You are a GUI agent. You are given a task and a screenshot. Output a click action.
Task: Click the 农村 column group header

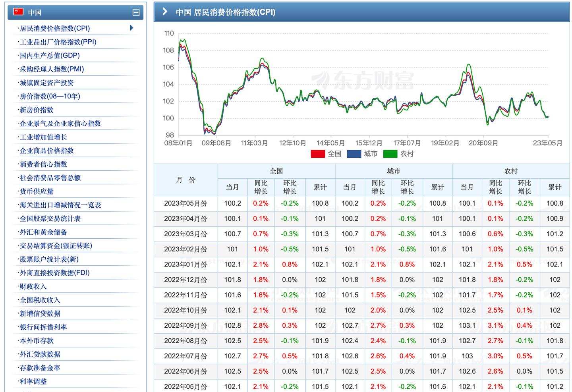510,171
